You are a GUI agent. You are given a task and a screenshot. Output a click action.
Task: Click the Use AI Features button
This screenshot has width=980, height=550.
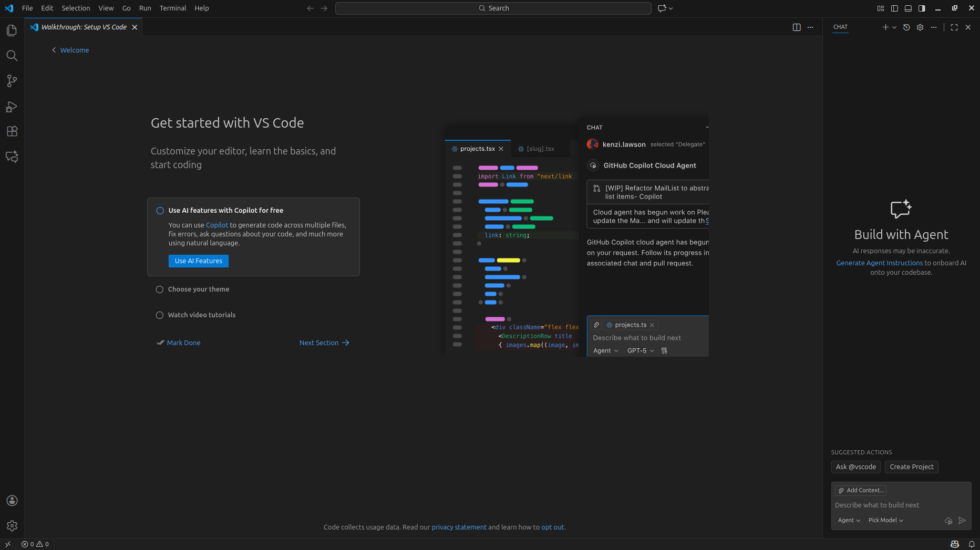198,261
